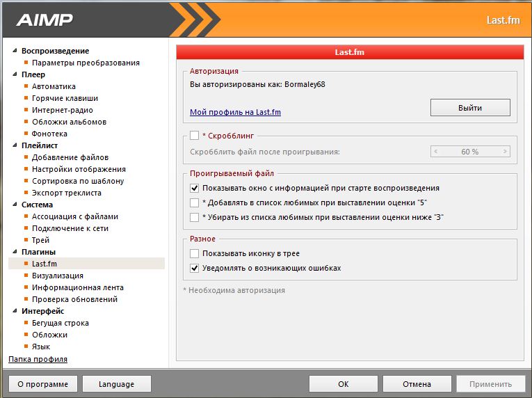Open Добавление файлов settings
Image resolution: width=532 pixels, height=398 pixels.
[x=70, y=157]
